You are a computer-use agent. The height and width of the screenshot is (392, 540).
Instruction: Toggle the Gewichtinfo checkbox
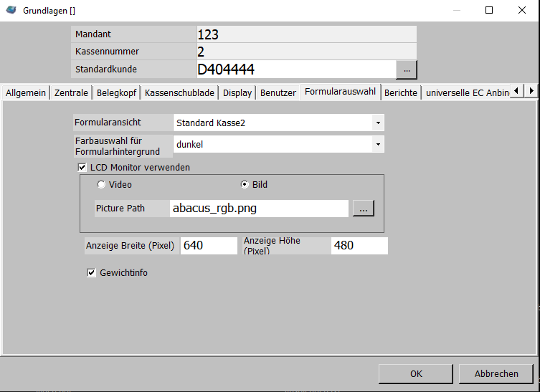tap(91, 272)
